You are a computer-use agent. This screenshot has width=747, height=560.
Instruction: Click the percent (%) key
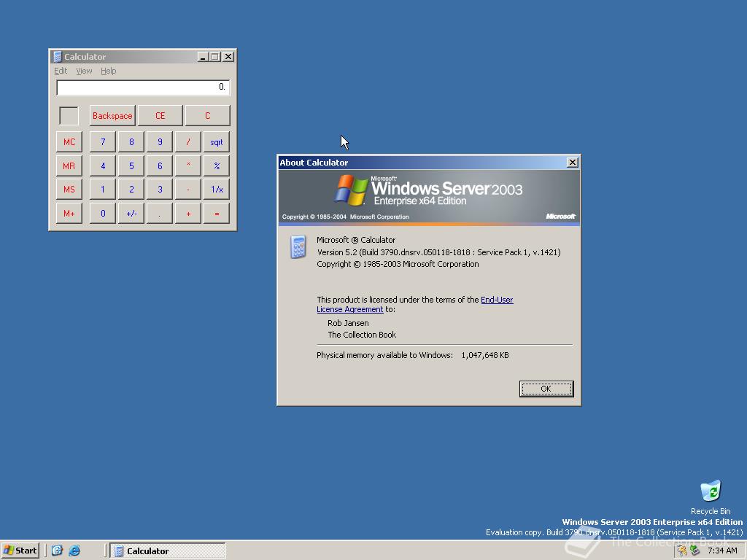pyautogui.click(x=217, y=166)
